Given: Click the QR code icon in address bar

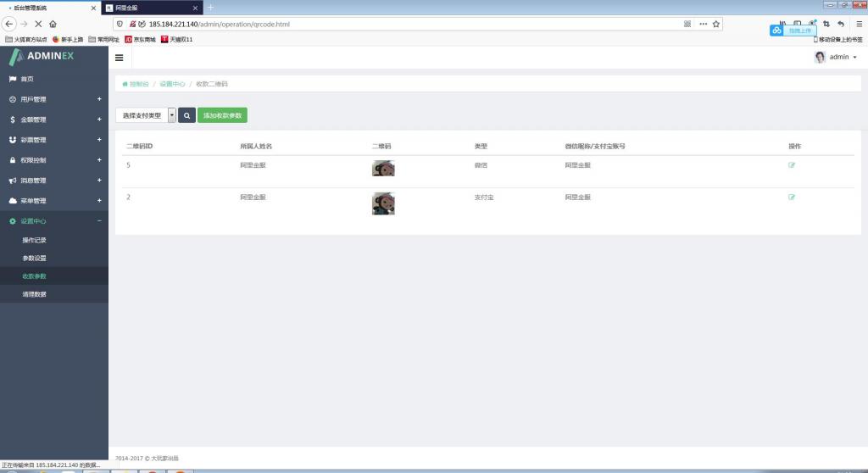Looking at the screenshot, I should (x=687, y=24).
